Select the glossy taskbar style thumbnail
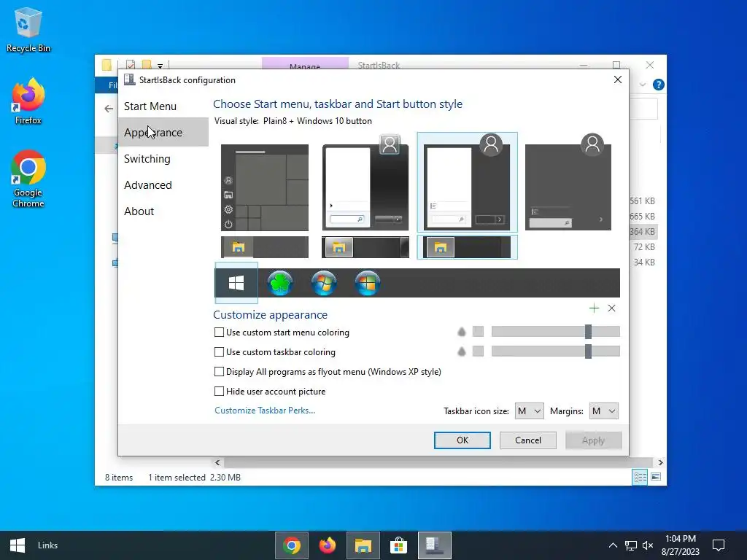The image size is (747, 560). tap(365, 247)
